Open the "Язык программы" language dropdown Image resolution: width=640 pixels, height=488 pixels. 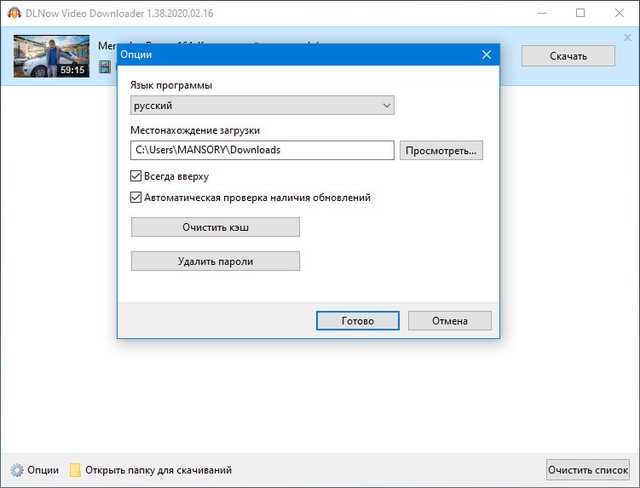click(x=262, y=105)
